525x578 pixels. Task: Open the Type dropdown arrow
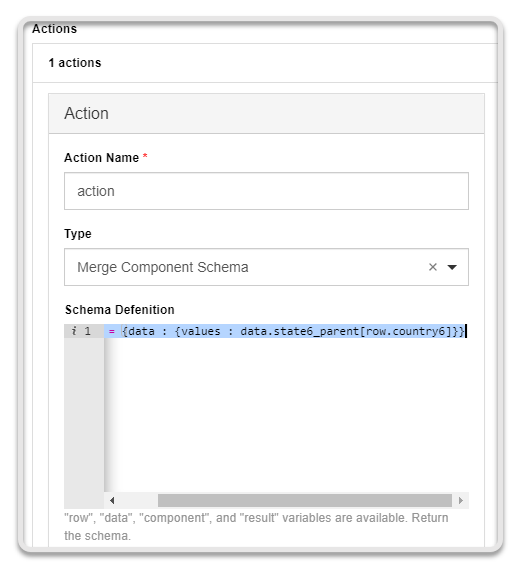coord(452,267)
